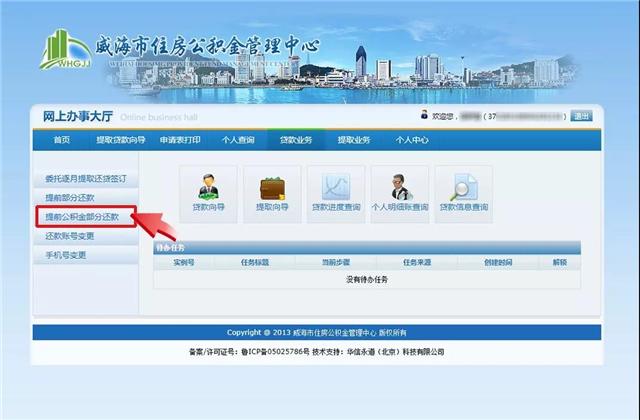Open the 个人明细账查询 icon
The image size is (640, 420).
tap(400, 194)
